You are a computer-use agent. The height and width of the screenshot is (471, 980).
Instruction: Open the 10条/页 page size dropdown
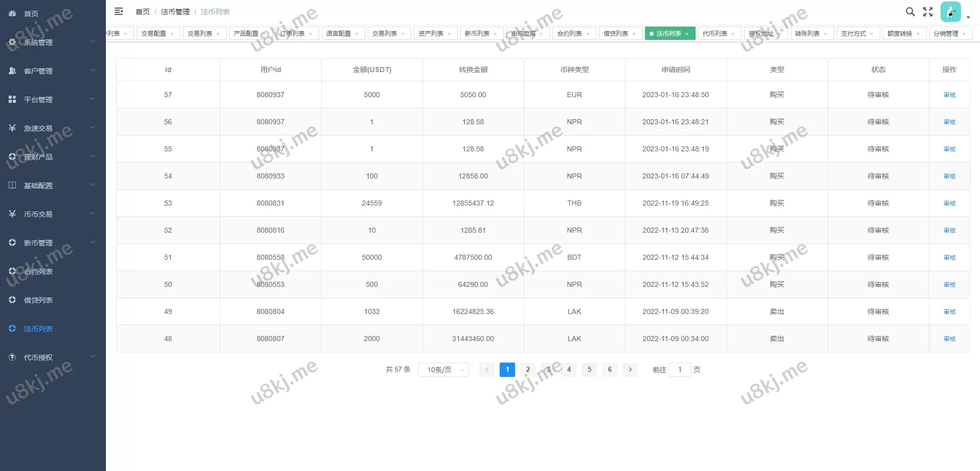pyautogui.click(x=443, y=370)
